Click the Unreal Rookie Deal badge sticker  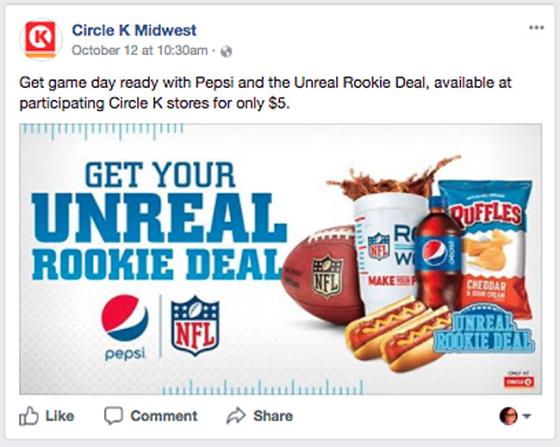click(484, 329)
